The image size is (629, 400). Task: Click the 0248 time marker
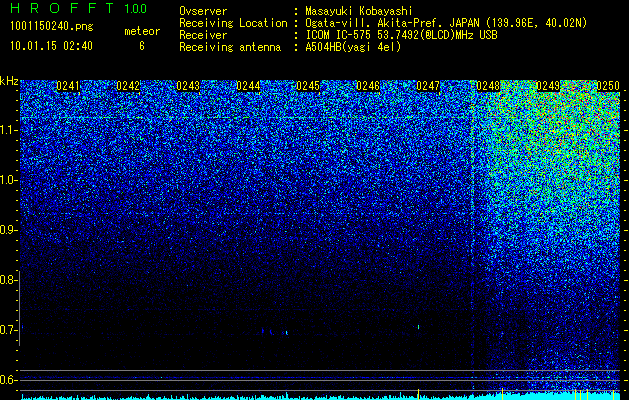coord(488,86)
